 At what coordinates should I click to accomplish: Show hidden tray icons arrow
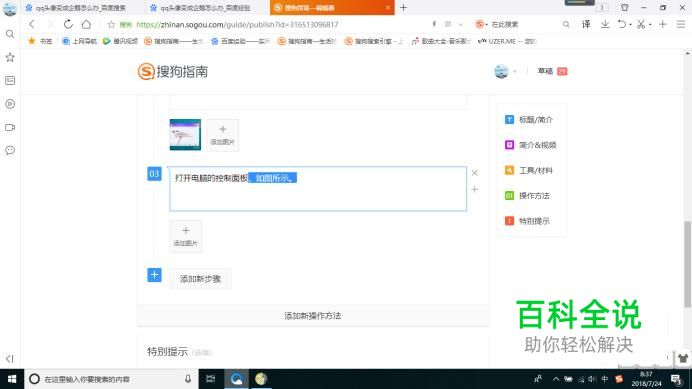click(x=556, y=379)
